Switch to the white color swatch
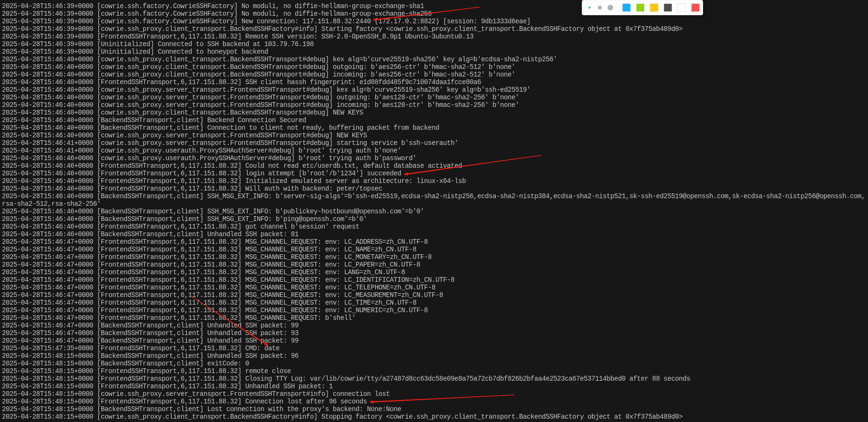The image size is (868, 422). tap(682, 8)
